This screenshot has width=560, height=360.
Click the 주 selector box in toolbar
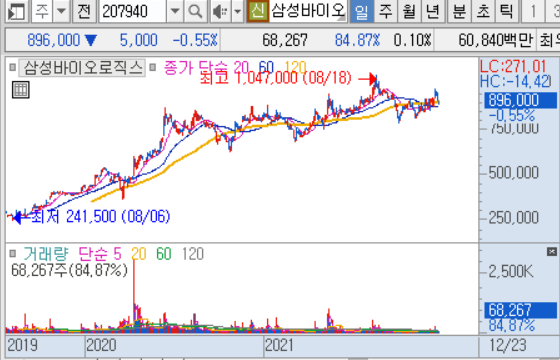click(x=42, y=11)
